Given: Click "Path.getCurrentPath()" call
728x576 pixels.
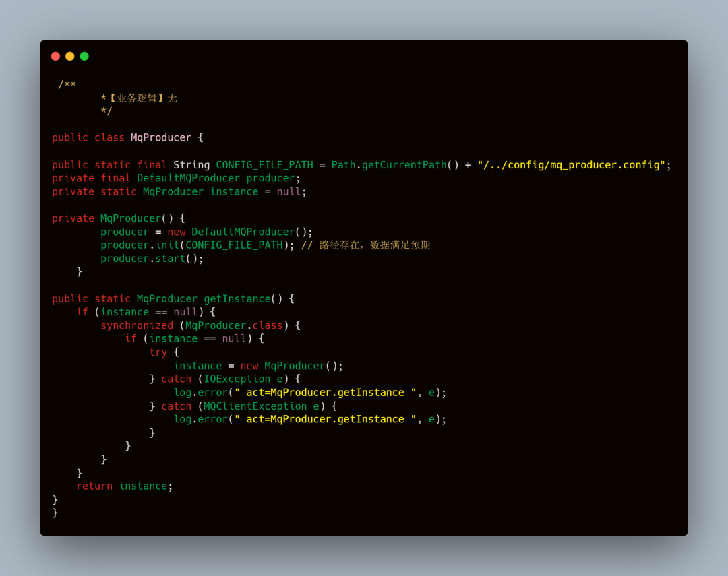Looking at the screenshot, I should tap(394, 165).
